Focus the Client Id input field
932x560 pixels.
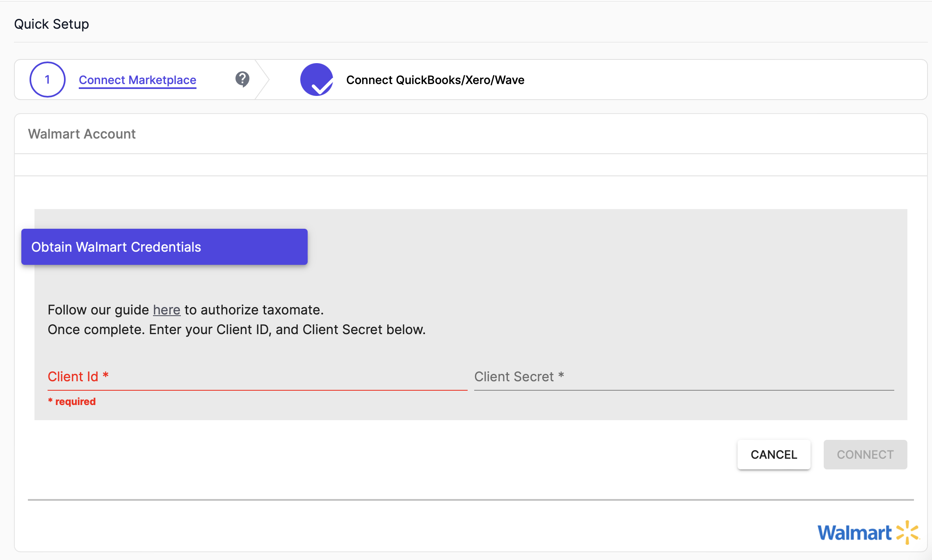(258, 377)
